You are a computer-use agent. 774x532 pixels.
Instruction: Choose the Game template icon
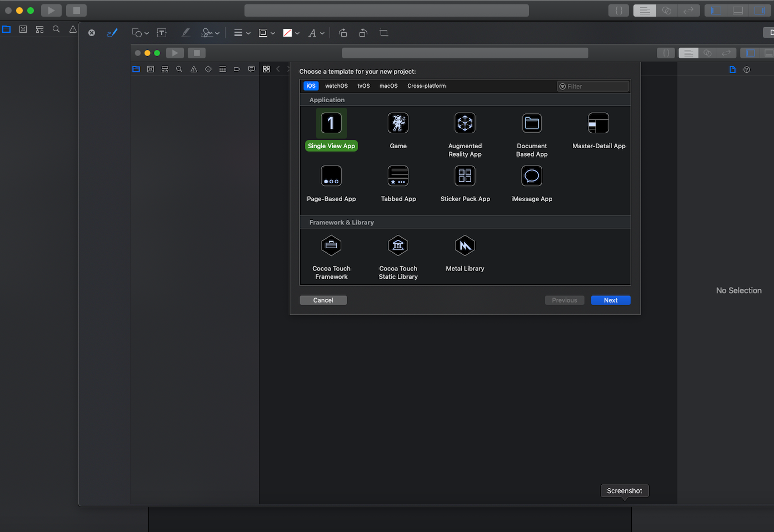398,123
